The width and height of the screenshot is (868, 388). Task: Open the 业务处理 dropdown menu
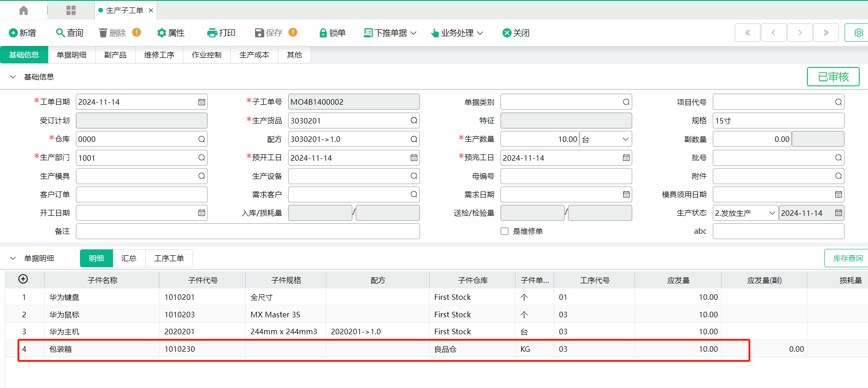click(457, 33)
